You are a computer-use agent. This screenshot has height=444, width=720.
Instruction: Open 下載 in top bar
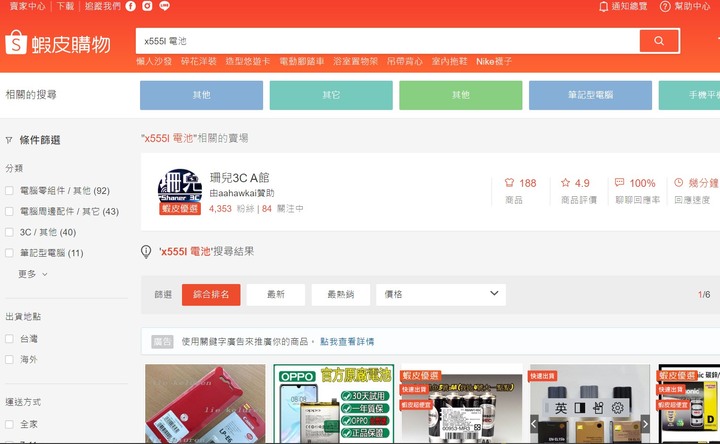coord(65,6)
